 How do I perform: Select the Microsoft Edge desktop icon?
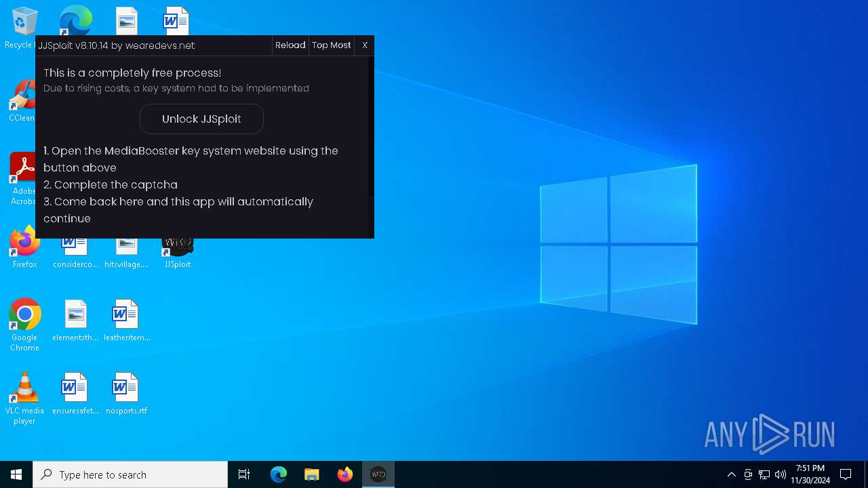pos(75,20)
